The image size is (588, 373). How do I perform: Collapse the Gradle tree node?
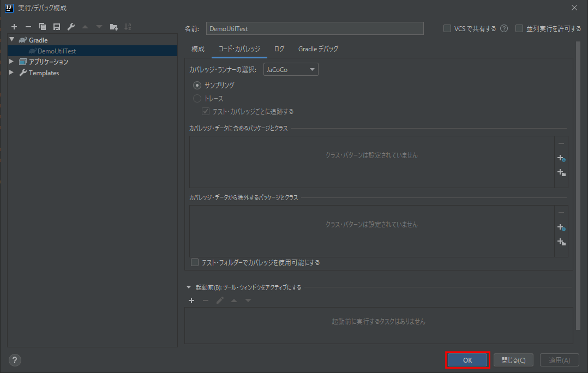pos(12,39)
